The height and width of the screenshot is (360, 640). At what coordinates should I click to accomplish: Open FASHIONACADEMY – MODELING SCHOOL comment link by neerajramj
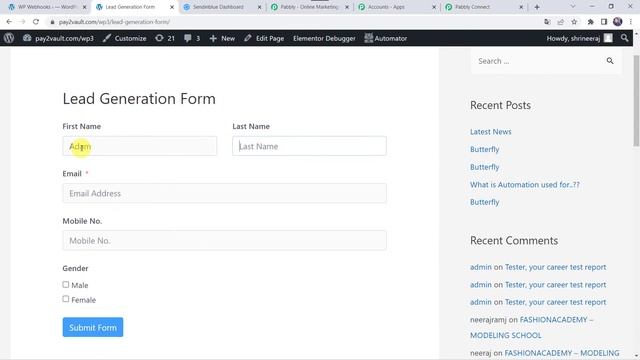(532, 327)
